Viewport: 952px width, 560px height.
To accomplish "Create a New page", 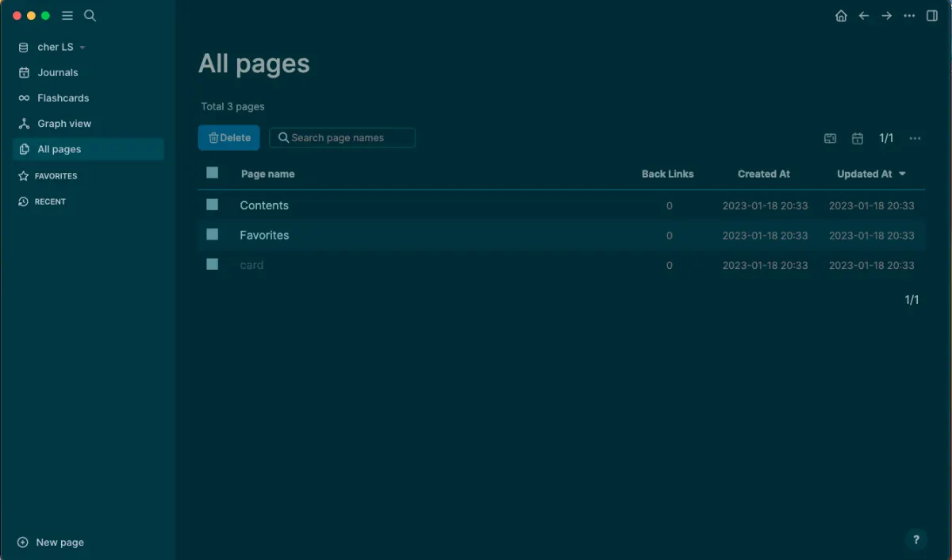I will (x=59, y=543).
